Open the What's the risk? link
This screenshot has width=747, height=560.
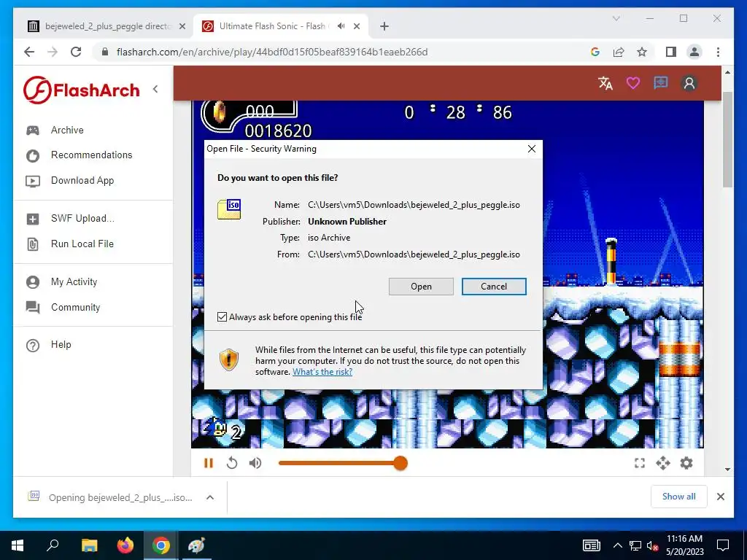322,372
